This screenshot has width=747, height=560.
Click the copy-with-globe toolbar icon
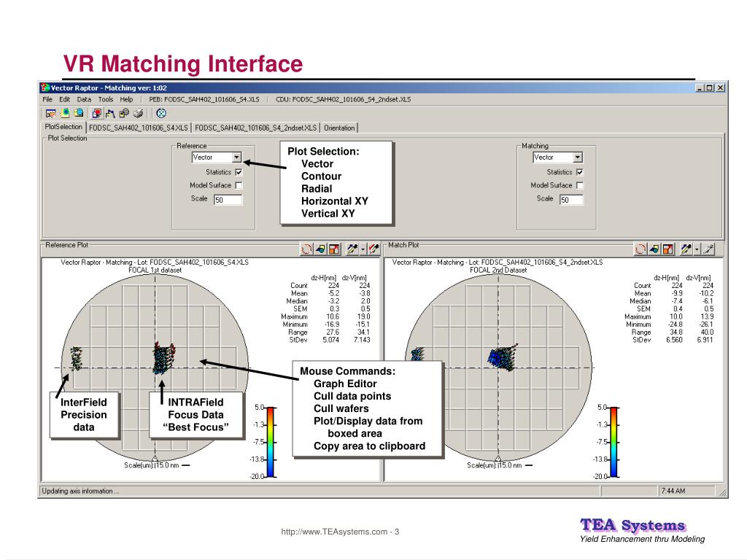coord(124,113)
